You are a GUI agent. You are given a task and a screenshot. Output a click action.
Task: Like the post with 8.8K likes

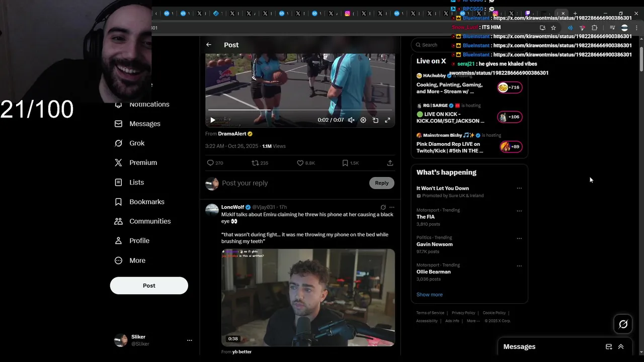click(306, 163)
